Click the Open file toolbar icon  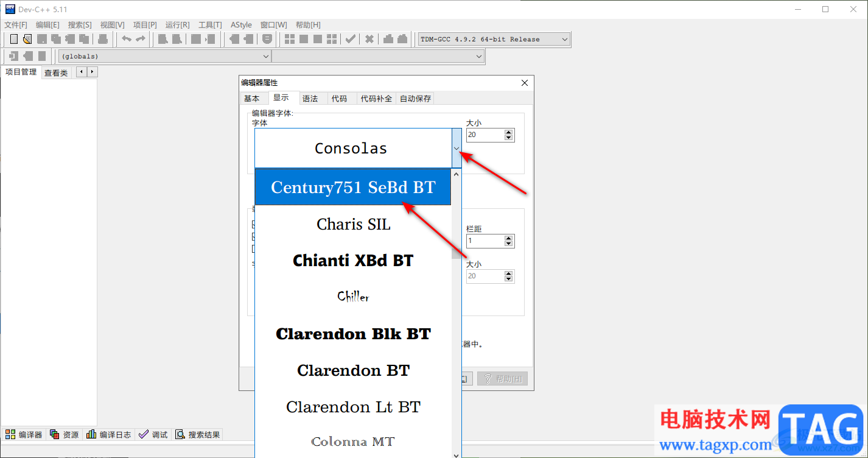point(27,39)
